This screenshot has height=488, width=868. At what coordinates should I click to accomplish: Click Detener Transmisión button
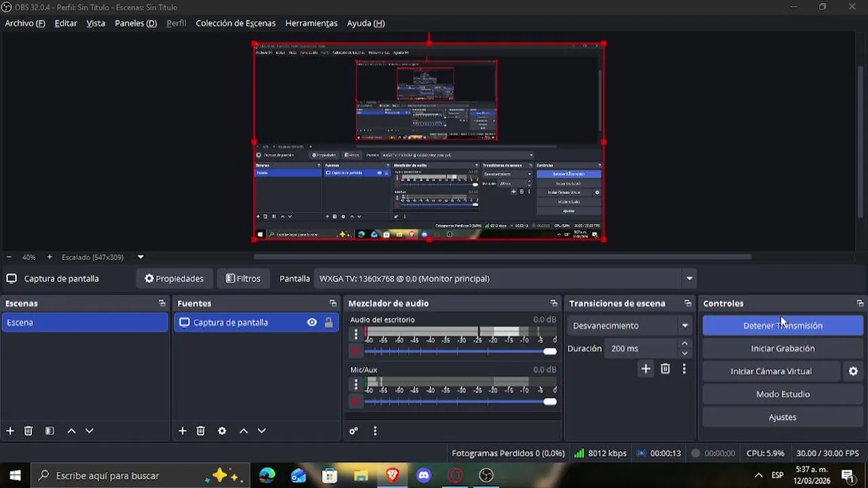click(x=783, y=325)
